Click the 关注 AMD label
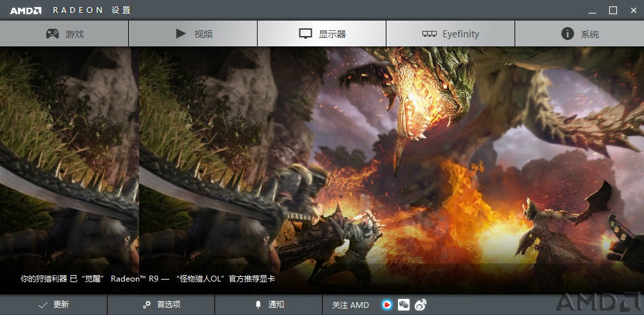 (x=350, y=305)
